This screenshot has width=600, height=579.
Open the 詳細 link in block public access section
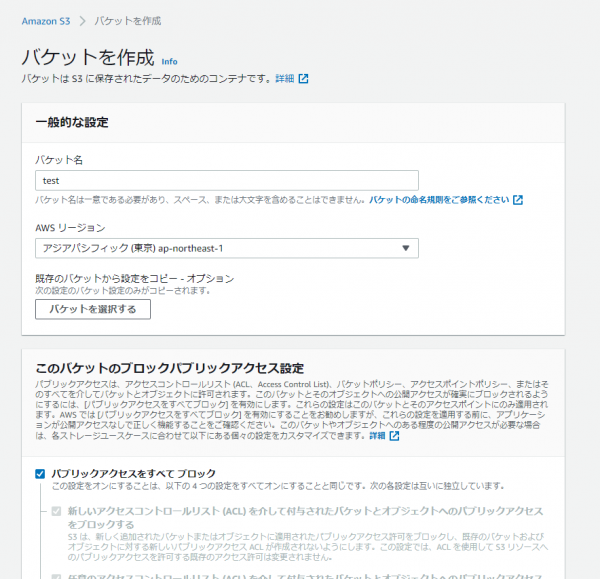(377, 436)
